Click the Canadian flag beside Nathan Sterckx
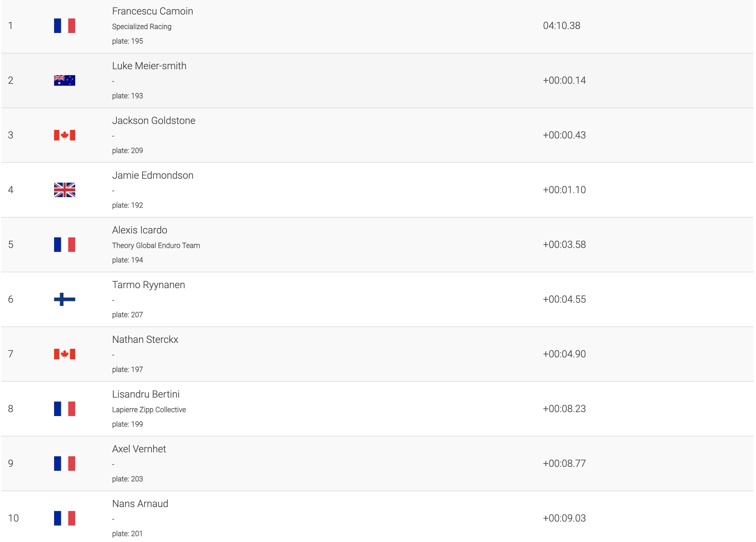 [x=64, y=354]
